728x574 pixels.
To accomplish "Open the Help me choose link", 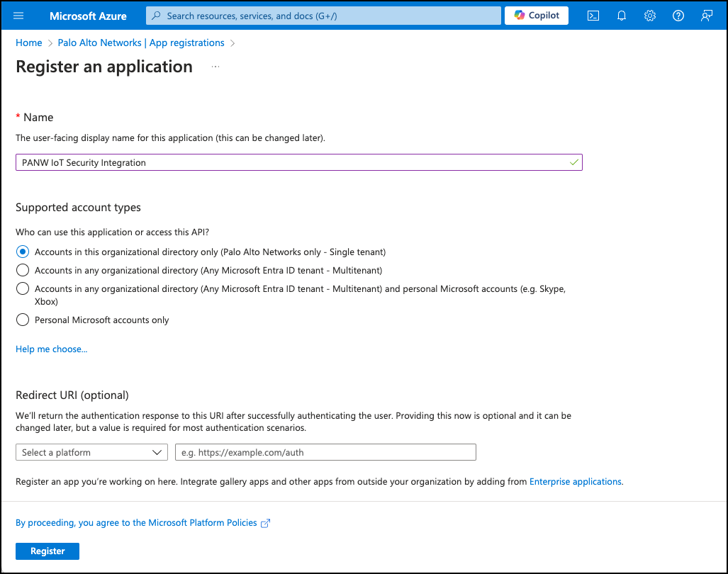I will point(52,349).
